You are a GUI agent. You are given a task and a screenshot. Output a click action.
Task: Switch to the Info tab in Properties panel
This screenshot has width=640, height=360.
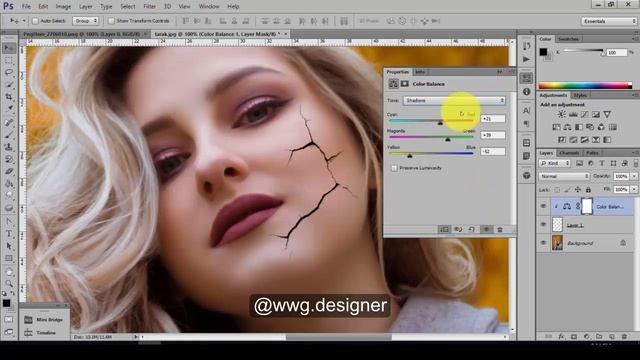tap(420, 72)
